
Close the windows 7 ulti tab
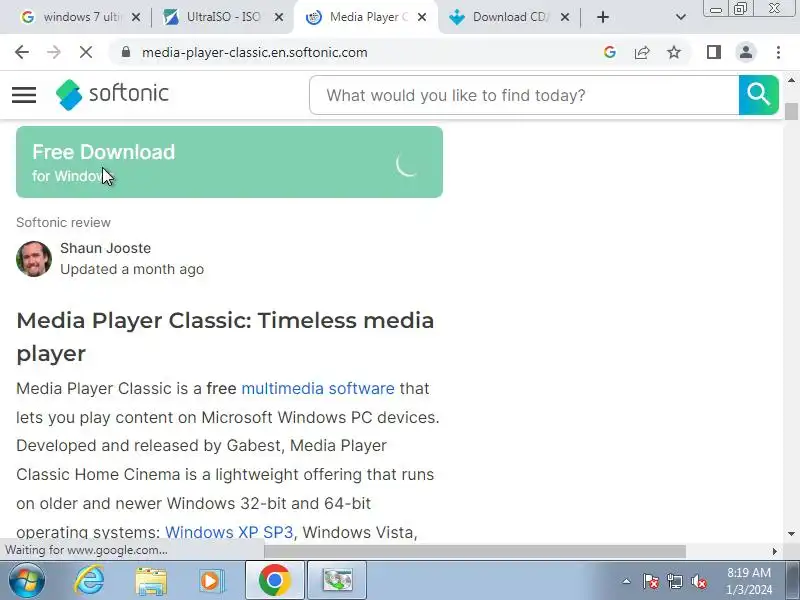coord(136,17)
